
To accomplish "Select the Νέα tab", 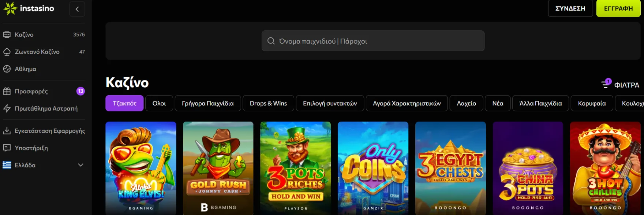I will 498,103.
